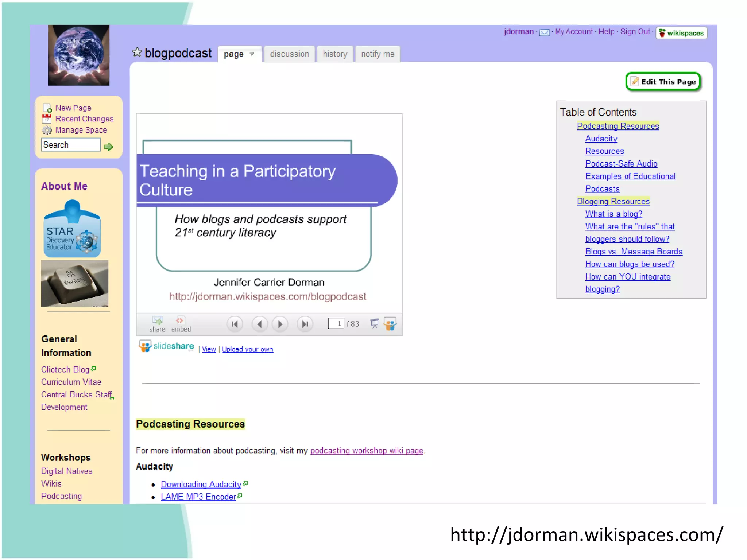Open the notify me tab

pyautogui.click(x=378, y=54)
